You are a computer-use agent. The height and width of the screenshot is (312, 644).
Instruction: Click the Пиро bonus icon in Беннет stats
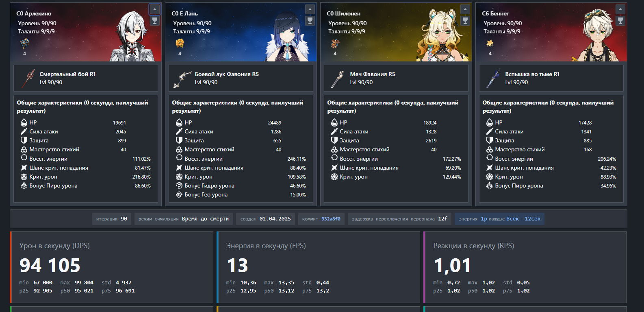[x=490, y=185]
